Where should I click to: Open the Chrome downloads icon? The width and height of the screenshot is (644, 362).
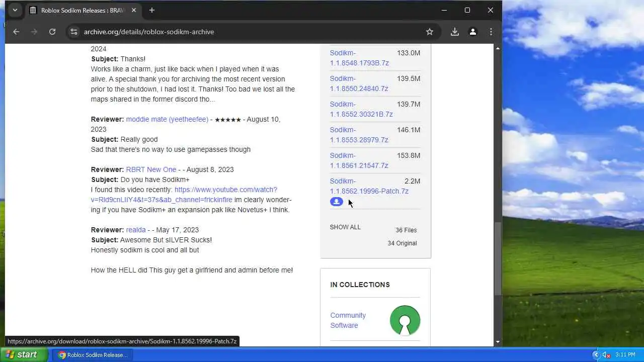[x=455, y=32]
